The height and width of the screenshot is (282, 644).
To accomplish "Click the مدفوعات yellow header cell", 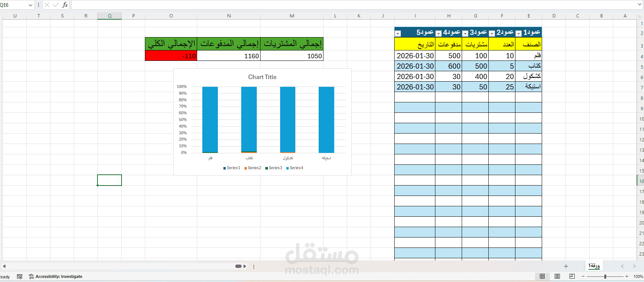I will tap(449, 44).
